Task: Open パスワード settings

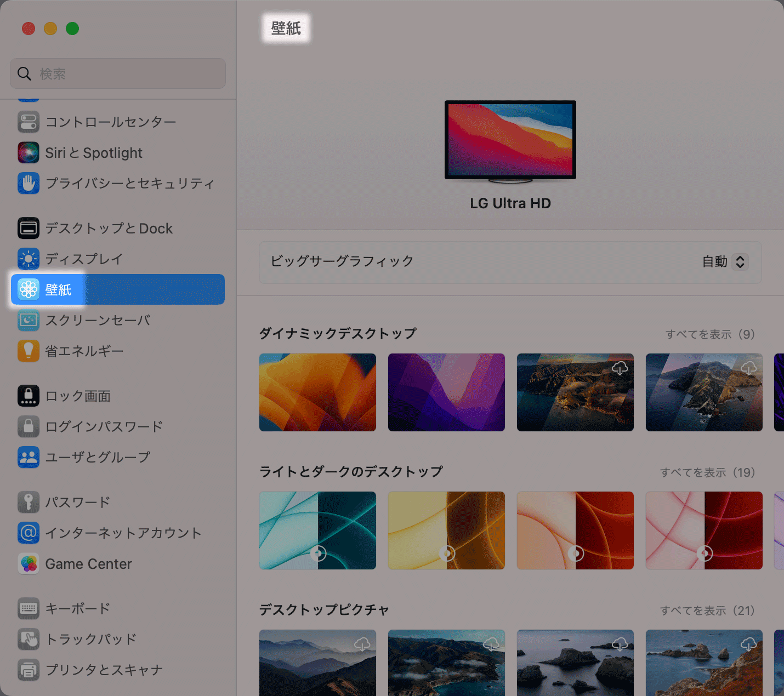Action: (x=118, y=502)
